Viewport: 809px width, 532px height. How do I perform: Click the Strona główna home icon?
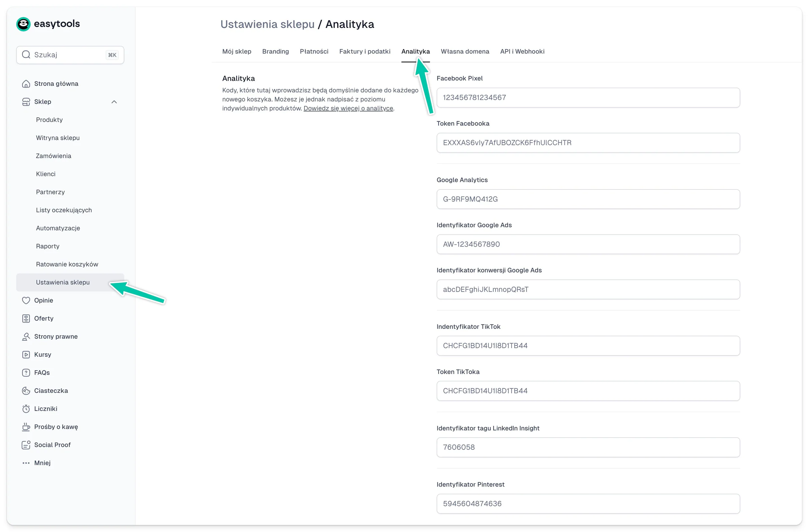pos(26,84)
